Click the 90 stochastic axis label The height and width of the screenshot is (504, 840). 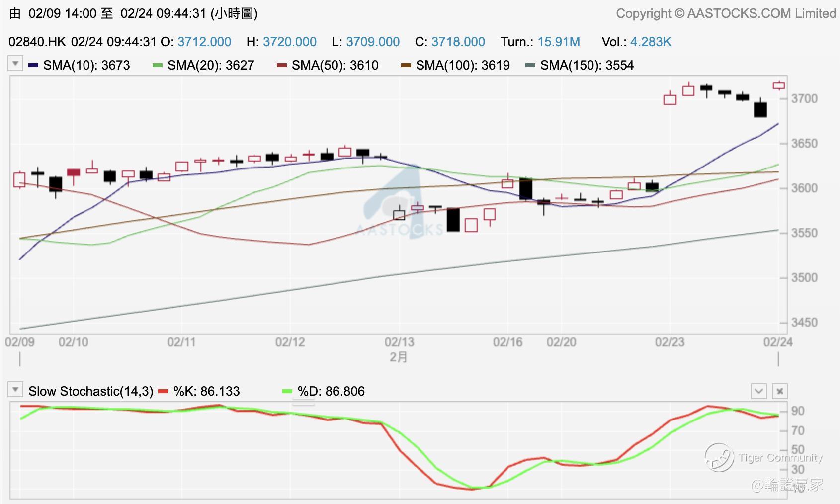798,411
